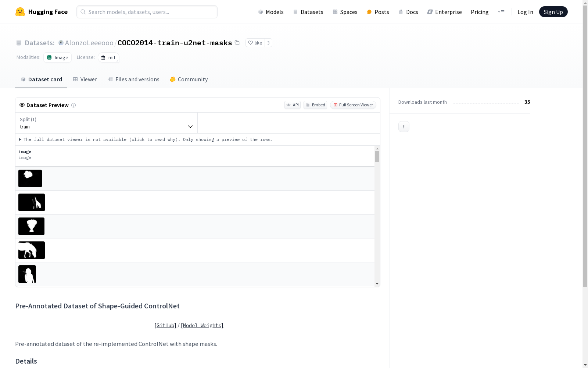588x368 pixels.
Task: Click the like count number 3
Action: pos(269,43)
